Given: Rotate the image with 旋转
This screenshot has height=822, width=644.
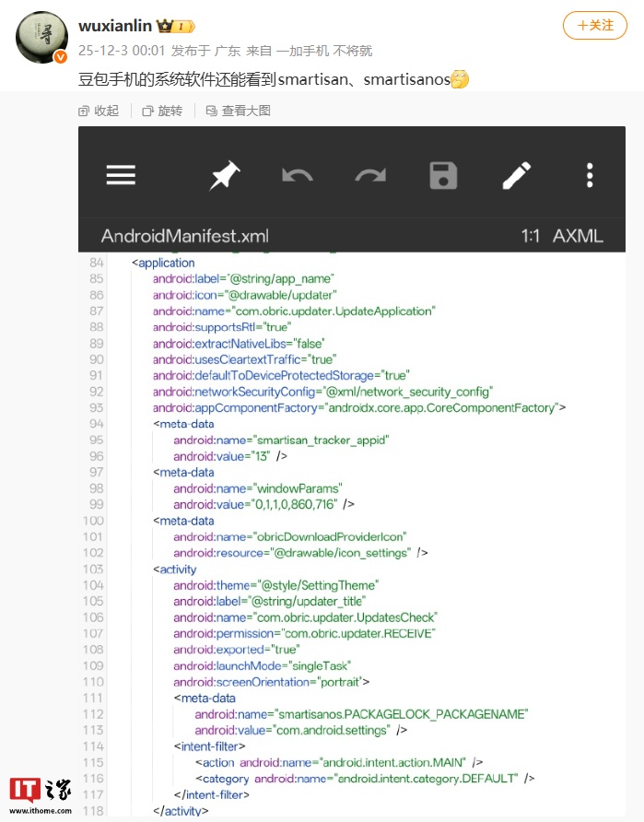Looking at the screenshot, I should click(x=162, y=111).
